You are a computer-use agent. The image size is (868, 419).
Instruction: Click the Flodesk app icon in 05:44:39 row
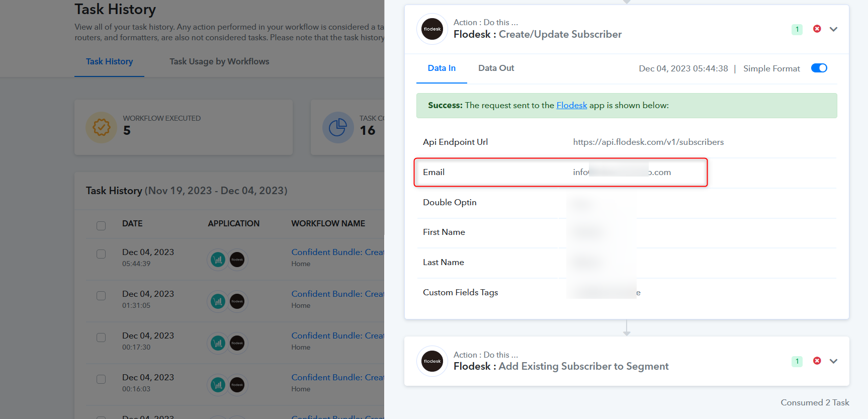click(x=237, y=260)
